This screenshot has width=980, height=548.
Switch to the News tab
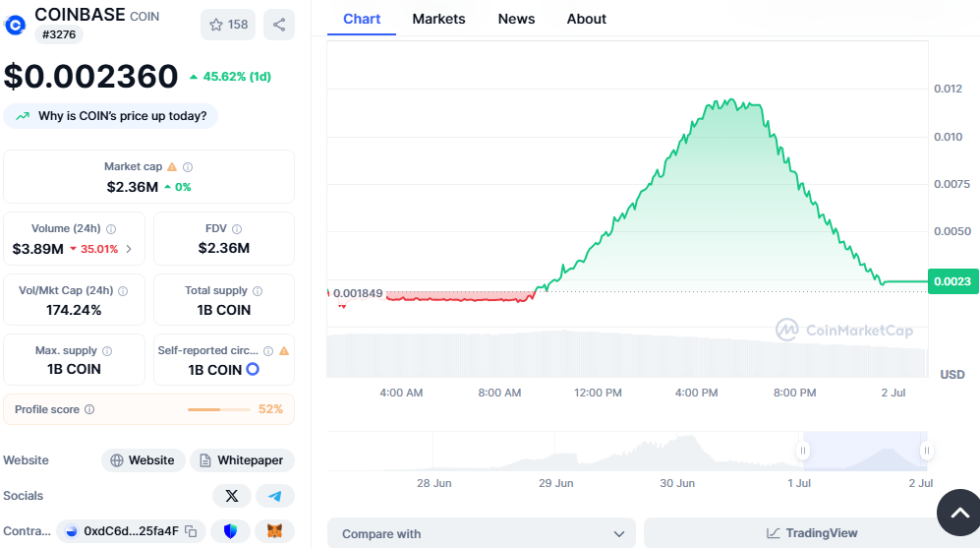(x=516, y=19)
